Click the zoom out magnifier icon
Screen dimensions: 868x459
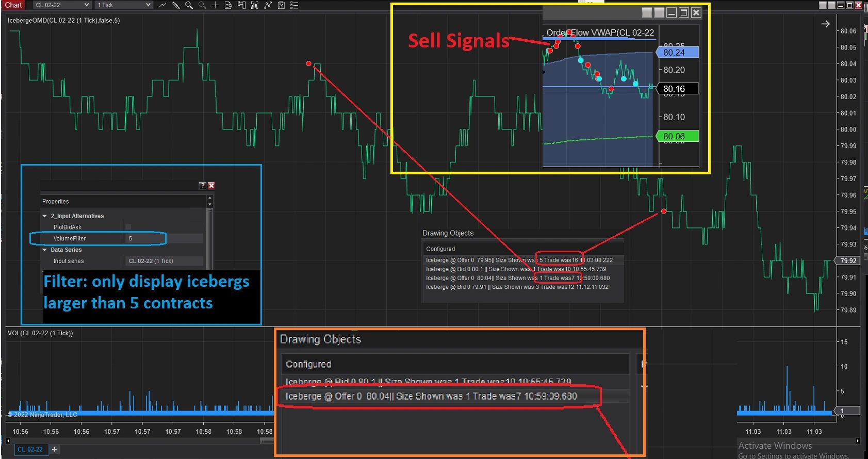pos(202,5)
